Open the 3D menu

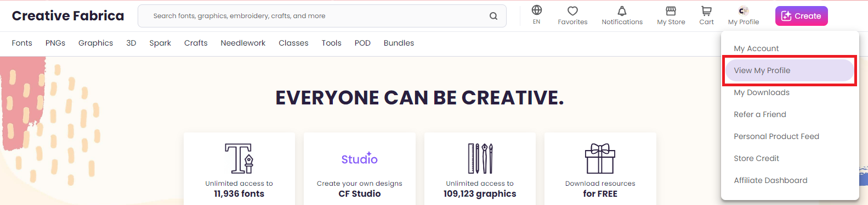[131, 43]
